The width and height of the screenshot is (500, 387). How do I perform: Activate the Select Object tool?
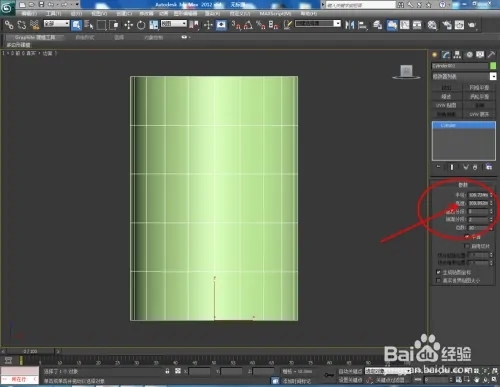pyautogui.click(x=77, y=25)
